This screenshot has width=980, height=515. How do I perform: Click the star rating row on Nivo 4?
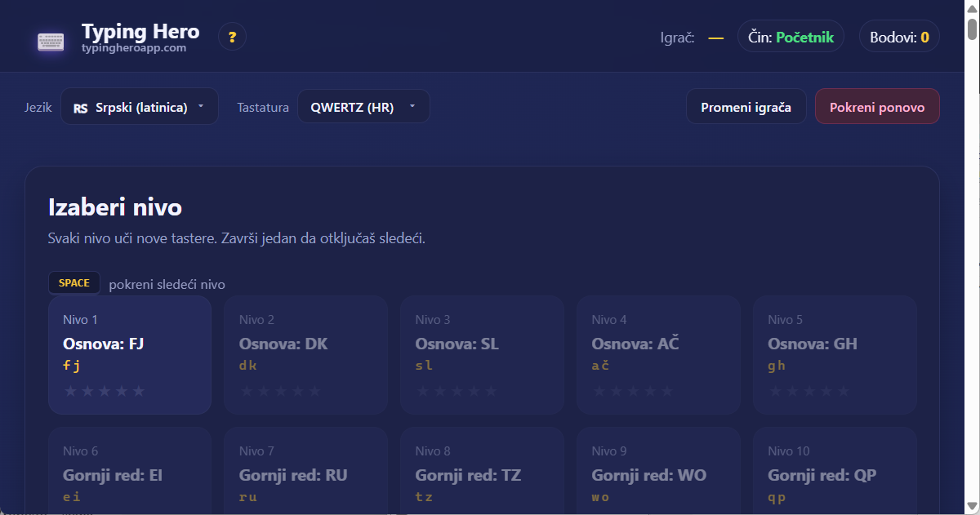[x=633, y=391]
